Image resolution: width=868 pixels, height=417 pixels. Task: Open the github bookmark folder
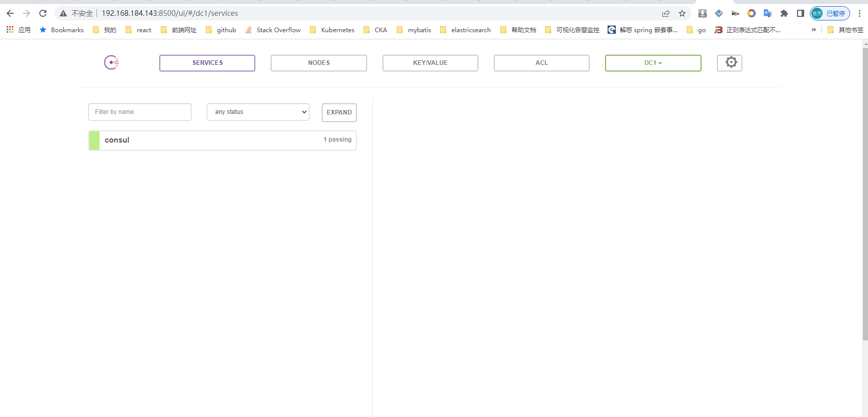221,30
